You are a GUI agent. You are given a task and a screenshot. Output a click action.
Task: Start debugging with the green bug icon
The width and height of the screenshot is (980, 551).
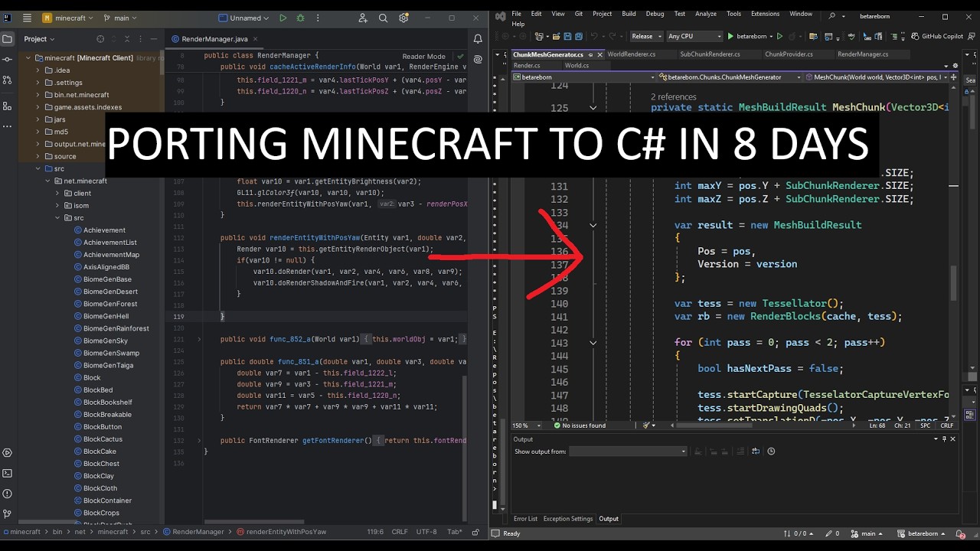point(300,18)
